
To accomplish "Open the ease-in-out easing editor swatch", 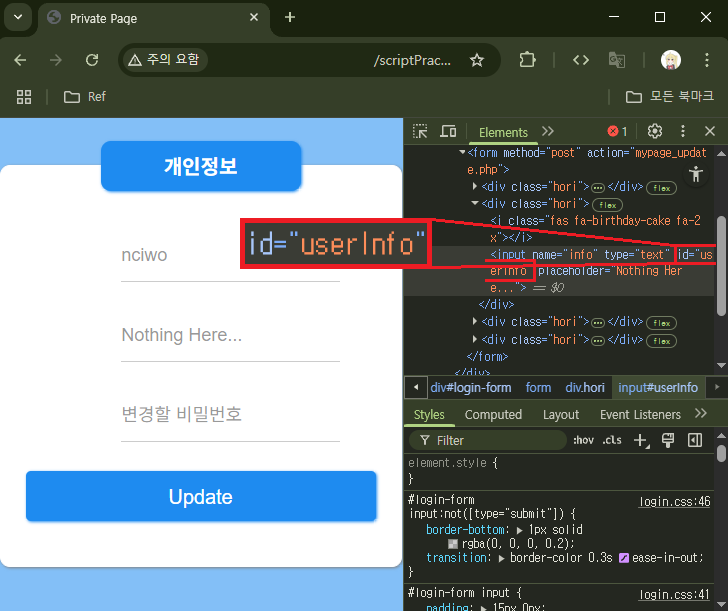I will point(624,558).
